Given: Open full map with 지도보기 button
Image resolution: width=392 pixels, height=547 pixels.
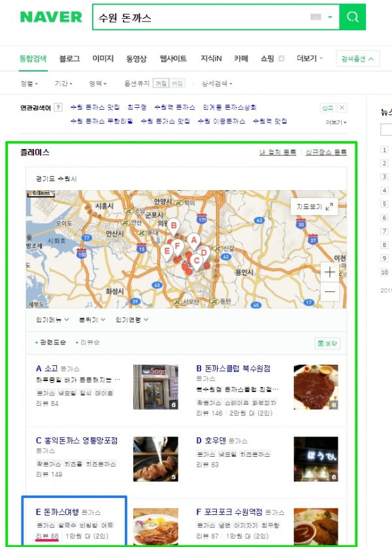Looking at the screenshot, I should 314,207.
